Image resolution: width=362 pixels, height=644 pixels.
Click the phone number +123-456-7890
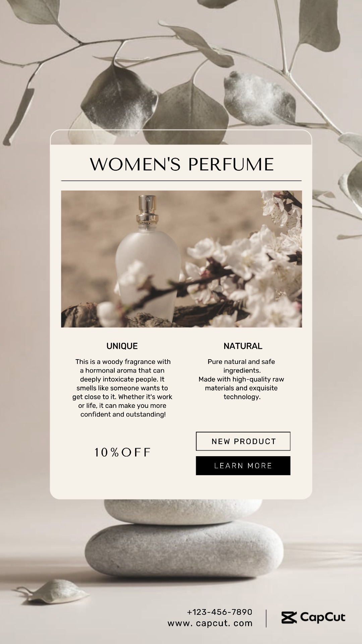coord(220,612)
